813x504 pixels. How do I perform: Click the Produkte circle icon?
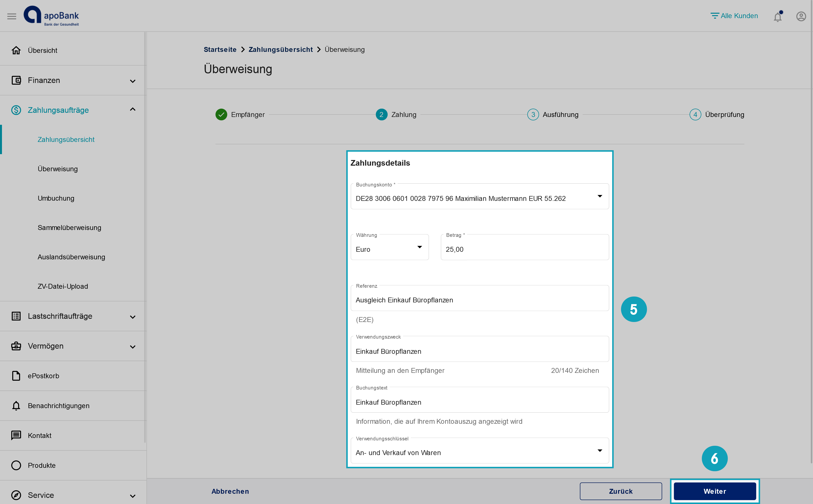pyautogui.click(x=16, y=465)
